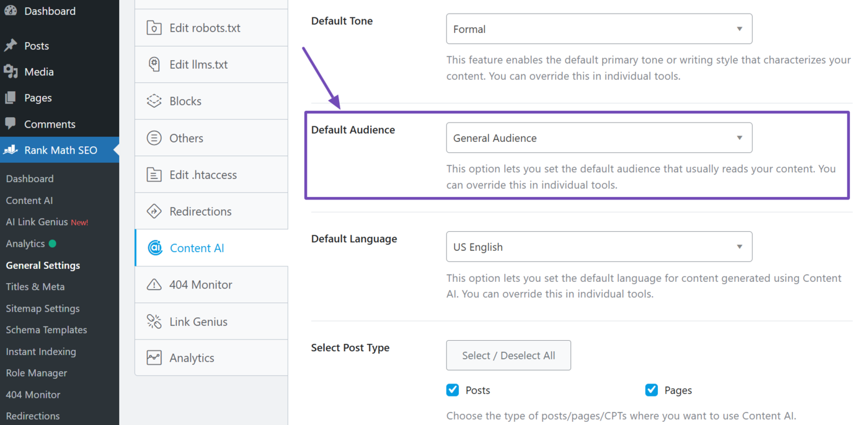868x425 pixels.
Task: Click the Edit .htaccess document icon
Action: (154, 175)
